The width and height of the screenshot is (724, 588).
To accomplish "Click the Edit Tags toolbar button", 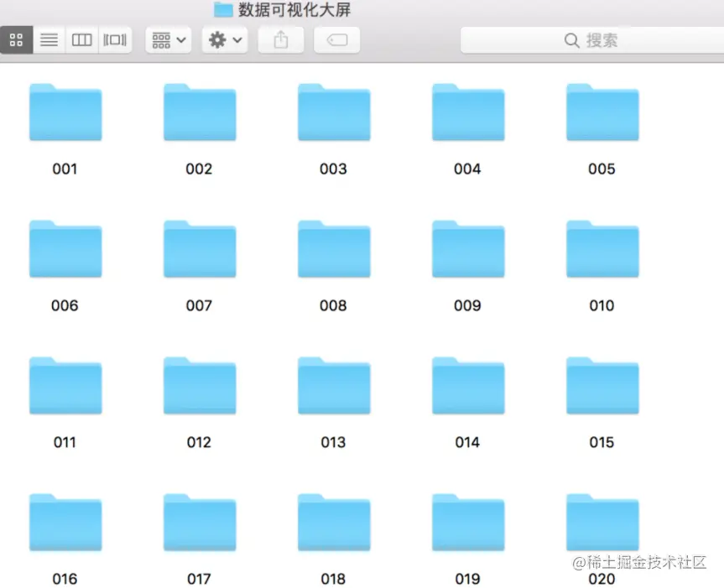I will click(336, 40).
